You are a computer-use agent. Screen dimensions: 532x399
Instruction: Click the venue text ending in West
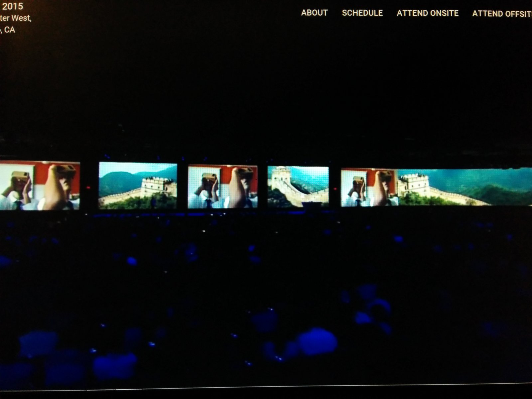coord(16,18)
